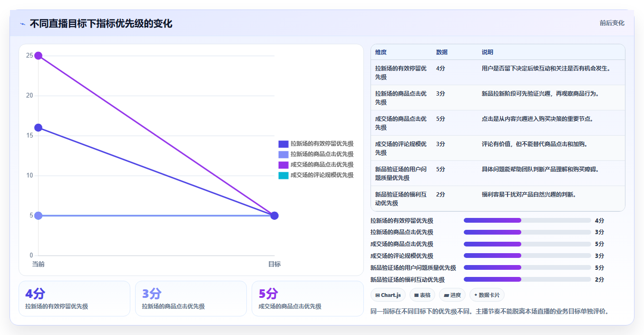The width and height of the screenshot is (644, 335).
Task: Click the description 具体问题能帮助团队判断产品理解和购买障碍。
Action: coord(540,169)
